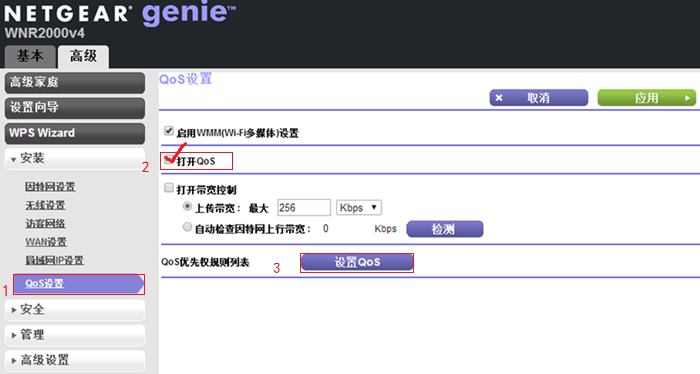
Task: Expand the 管理 section
Action: point(75,335)
